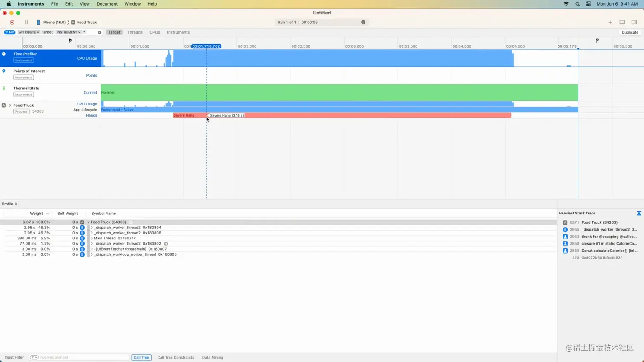Open the Document menu
The image size is (644, 362).
(x=107, y=4)
